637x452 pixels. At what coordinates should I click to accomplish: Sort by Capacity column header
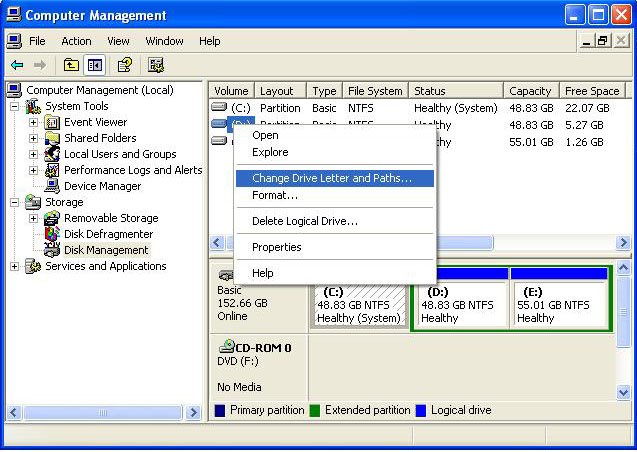tap(531, 91)
